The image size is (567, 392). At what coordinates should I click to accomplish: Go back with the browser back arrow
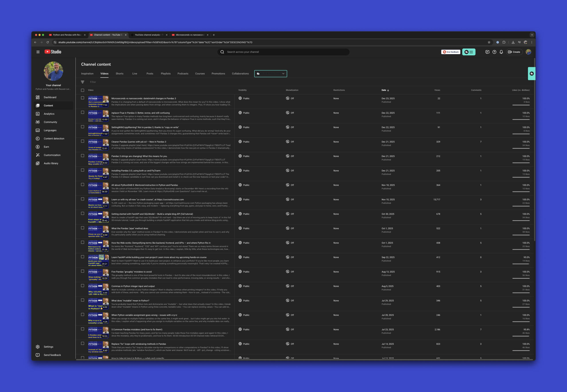pos(35,42)
